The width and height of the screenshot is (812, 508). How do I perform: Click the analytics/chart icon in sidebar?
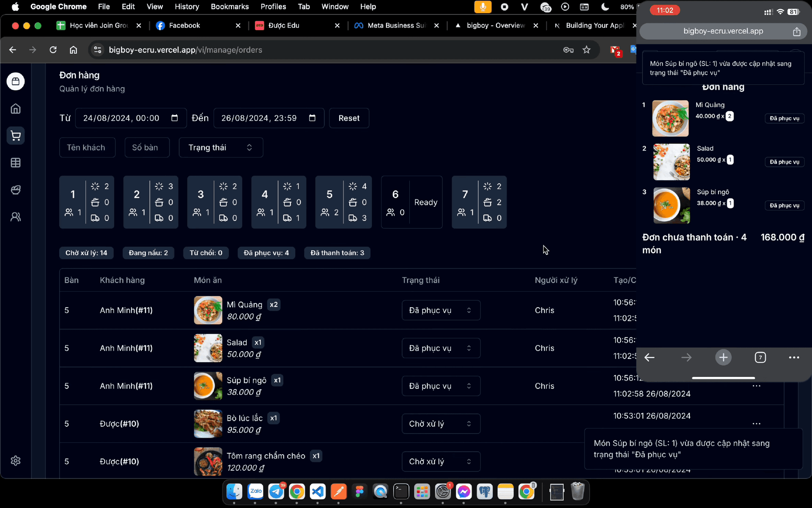tap(16, 162)
